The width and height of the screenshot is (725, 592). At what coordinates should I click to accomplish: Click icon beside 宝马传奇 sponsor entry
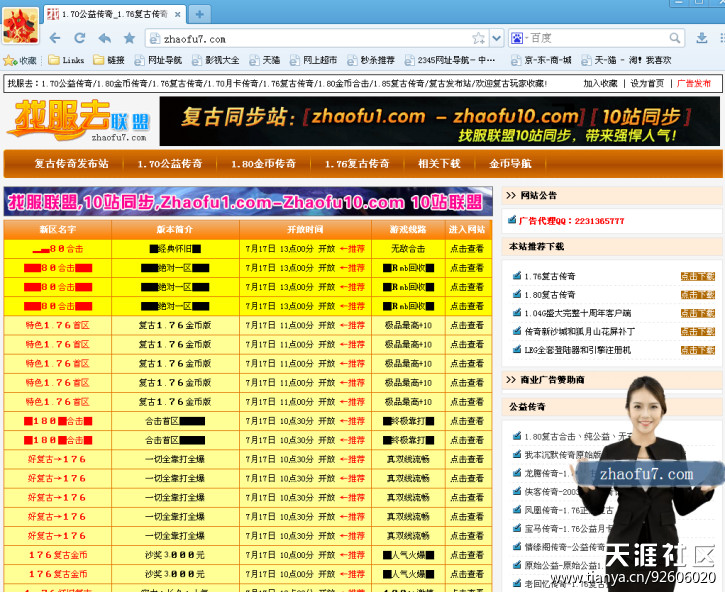click(x=517, y=528)
